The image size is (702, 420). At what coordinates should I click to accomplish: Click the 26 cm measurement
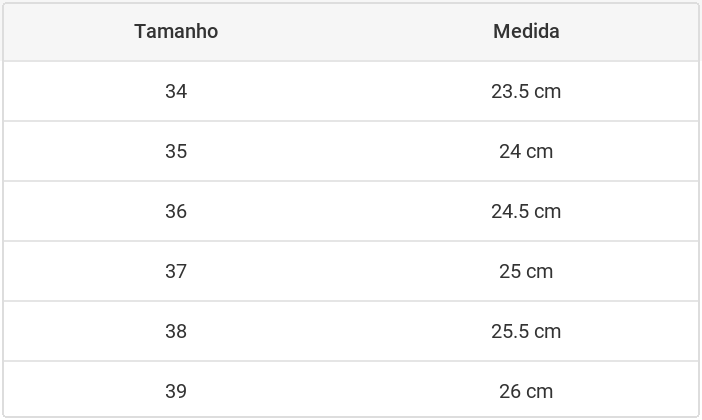click(526, 391)
